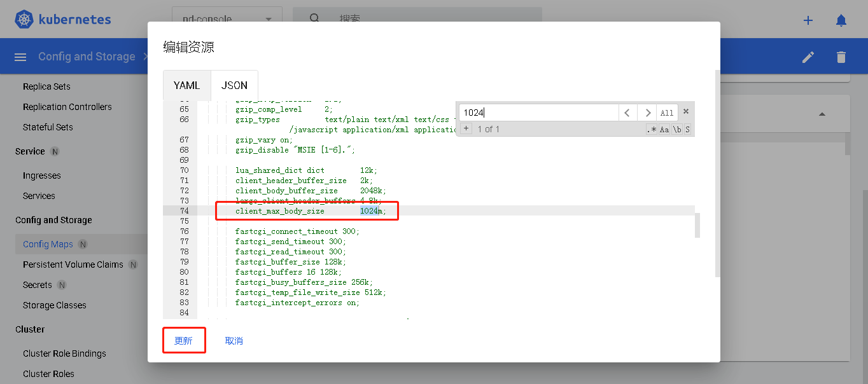Go to previous search match arrow
Image resolution: width=868 pixels, height=384 pixels.
point(627,113)
